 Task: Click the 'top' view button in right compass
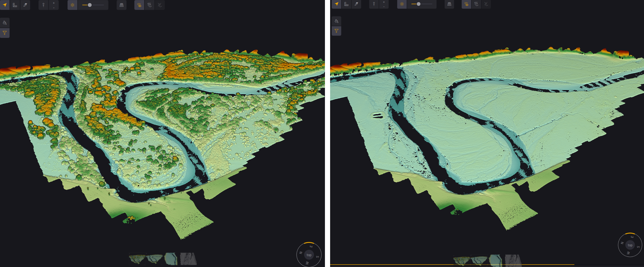tap(630, 245)
